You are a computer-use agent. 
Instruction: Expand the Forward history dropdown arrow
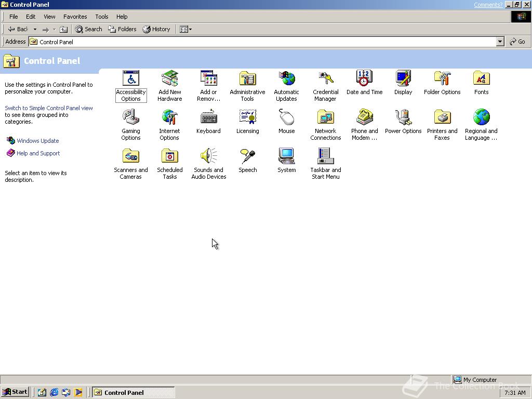click(54, 30)
